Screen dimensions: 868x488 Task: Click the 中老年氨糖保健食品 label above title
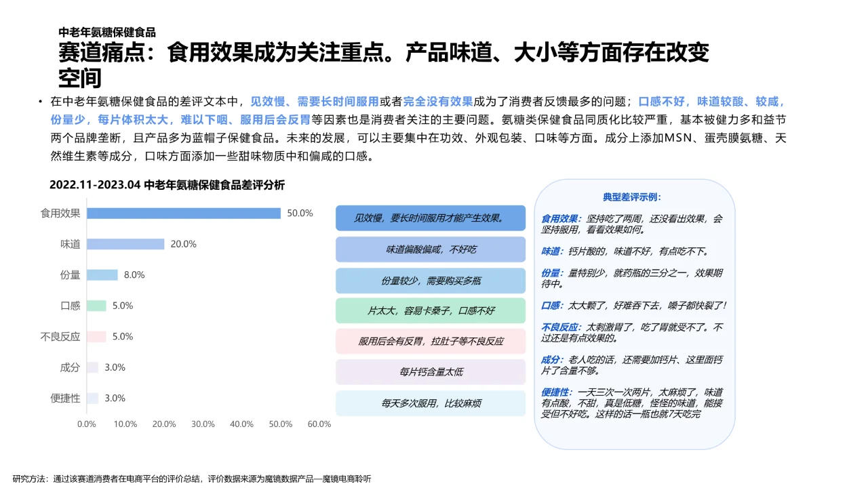pos(109,31)
